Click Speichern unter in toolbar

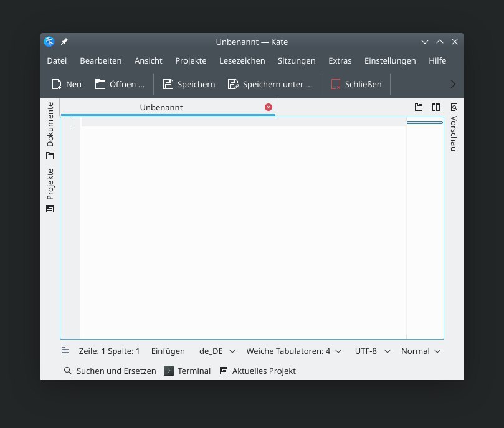pyautogui.click(x=270, y=84)
